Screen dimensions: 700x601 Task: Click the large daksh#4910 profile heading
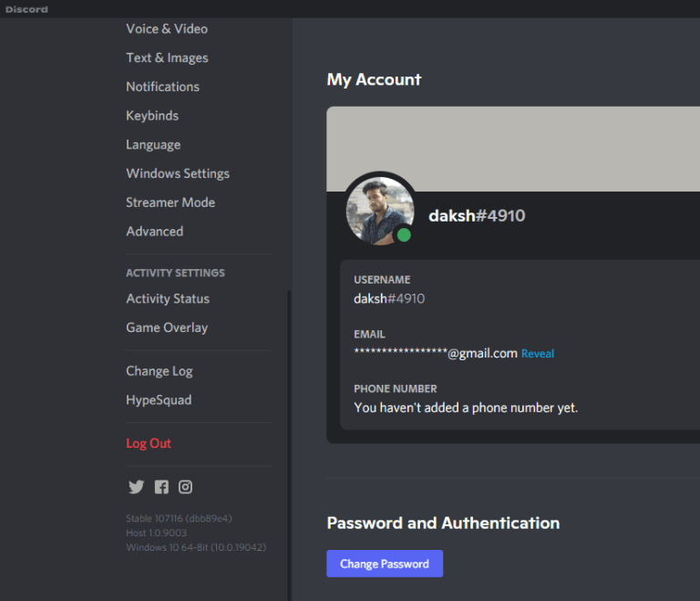click(477, 216)
